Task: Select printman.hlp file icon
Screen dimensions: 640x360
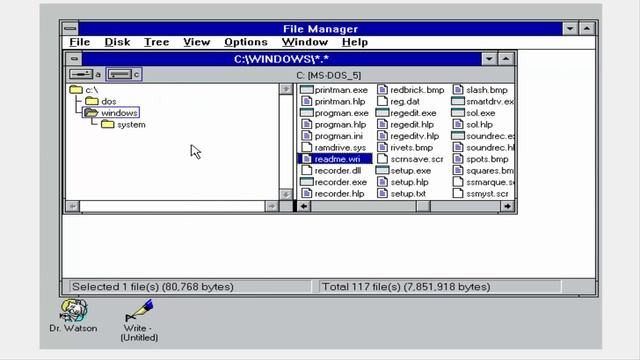Action: click(307, 101)
